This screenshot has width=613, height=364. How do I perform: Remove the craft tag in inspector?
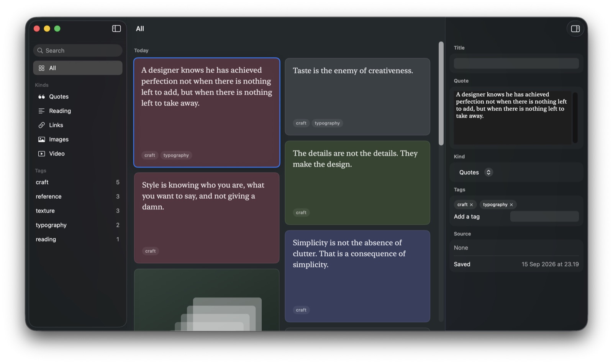pyautogui.click(x=471, y=205)
